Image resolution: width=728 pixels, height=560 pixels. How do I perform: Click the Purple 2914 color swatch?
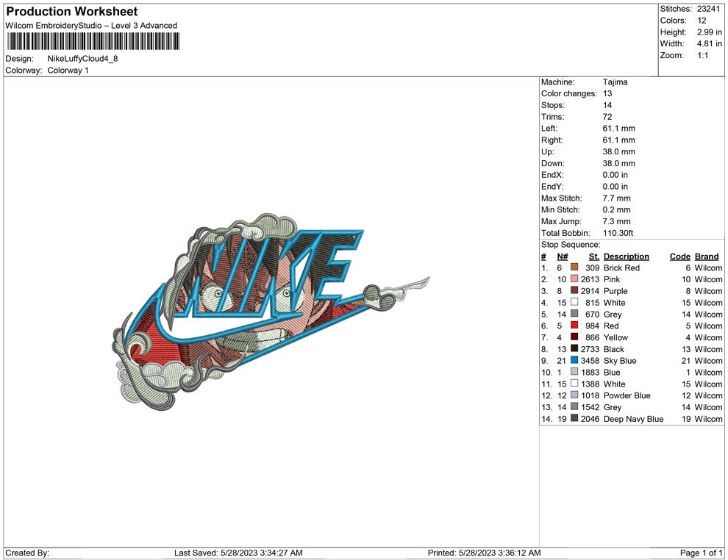[x=574, y=290]
